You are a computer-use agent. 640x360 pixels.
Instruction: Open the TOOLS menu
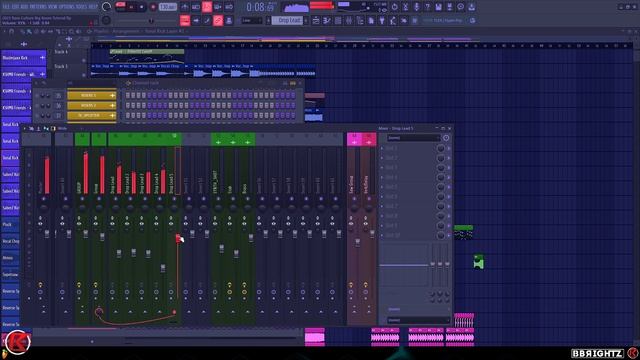[82, 7]
